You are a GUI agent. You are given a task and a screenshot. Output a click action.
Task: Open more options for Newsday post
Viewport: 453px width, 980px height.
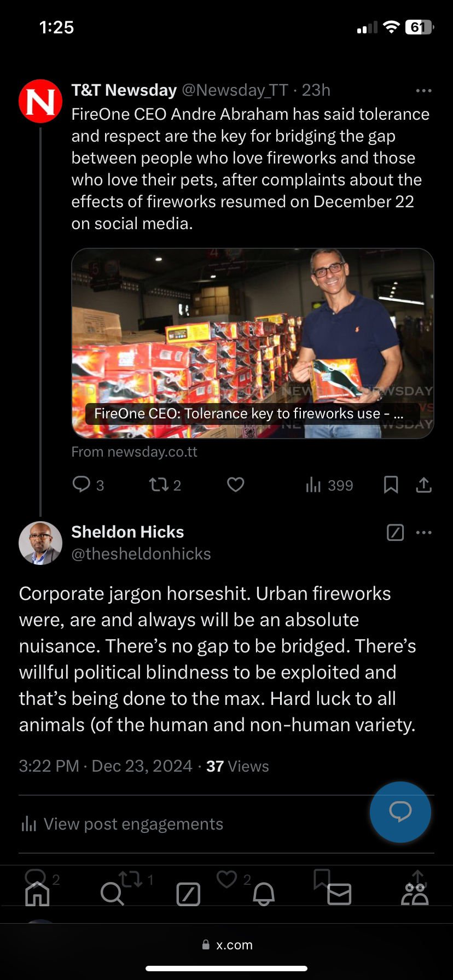(x=424, y=91)
